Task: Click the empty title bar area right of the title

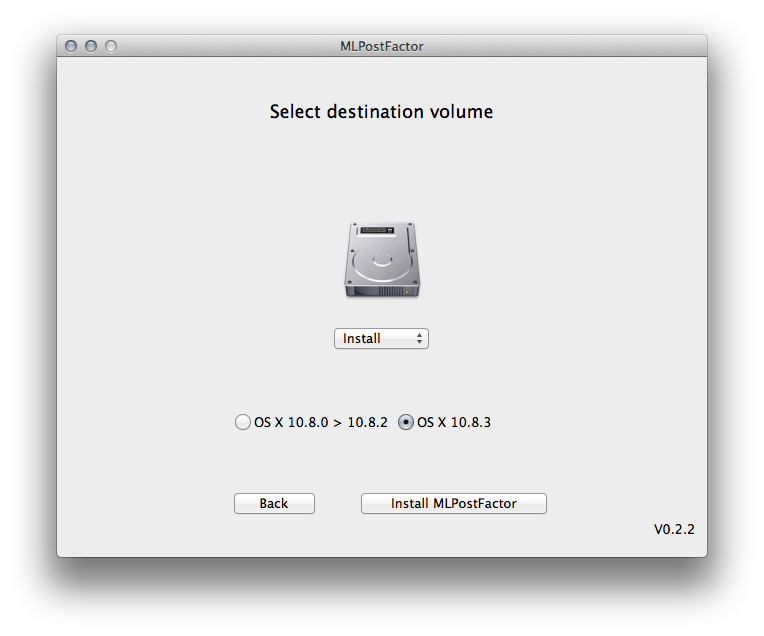Action: click(560, 46)
